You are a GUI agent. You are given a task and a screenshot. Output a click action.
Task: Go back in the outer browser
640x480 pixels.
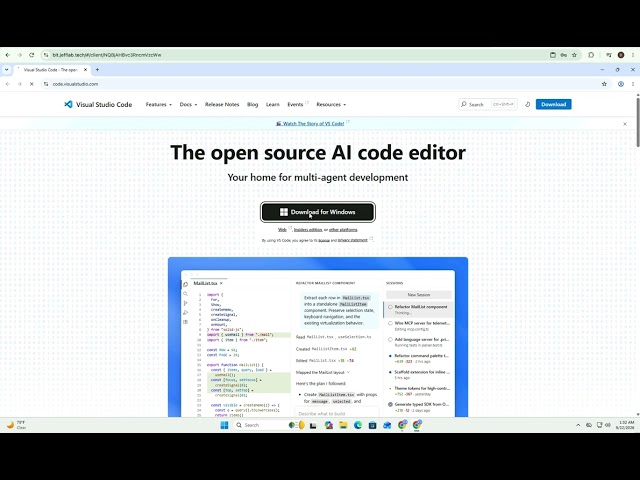[x=8, y=55]
